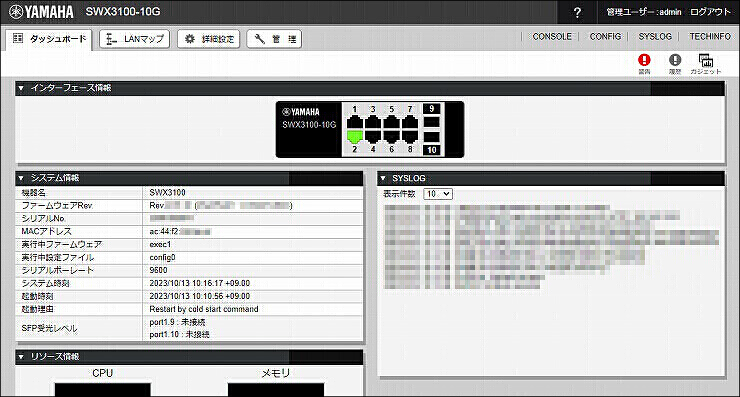The width and height of the screenshot is (740, 397).
Task: Select port 5 on switch diagram
Action: tap(391, 122)
